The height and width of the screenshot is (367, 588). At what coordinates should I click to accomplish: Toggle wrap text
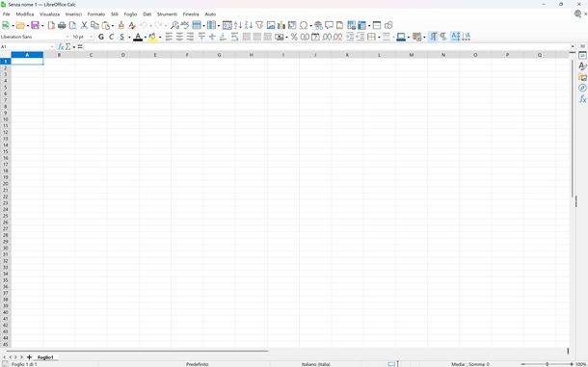coord(235,37)
